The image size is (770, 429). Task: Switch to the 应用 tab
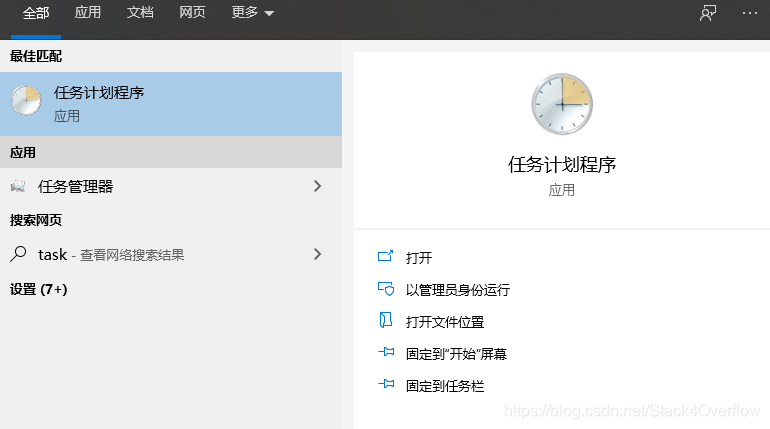pos(88,12)
